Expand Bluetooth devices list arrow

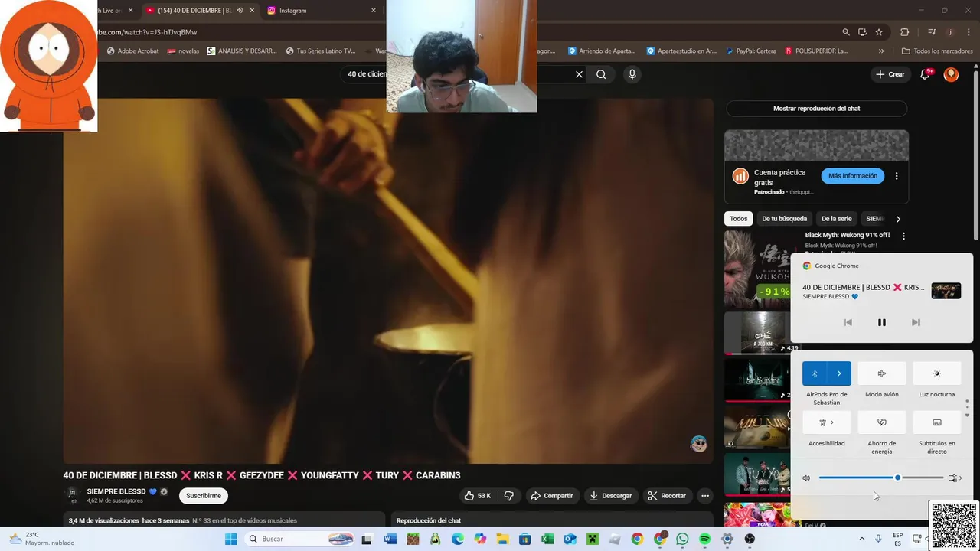(839, 373)
